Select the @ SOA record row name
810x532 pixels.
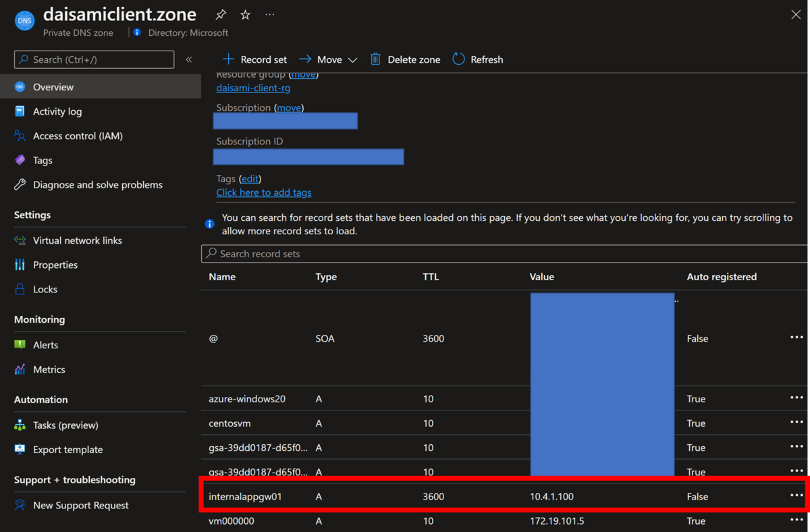[213, 338]
